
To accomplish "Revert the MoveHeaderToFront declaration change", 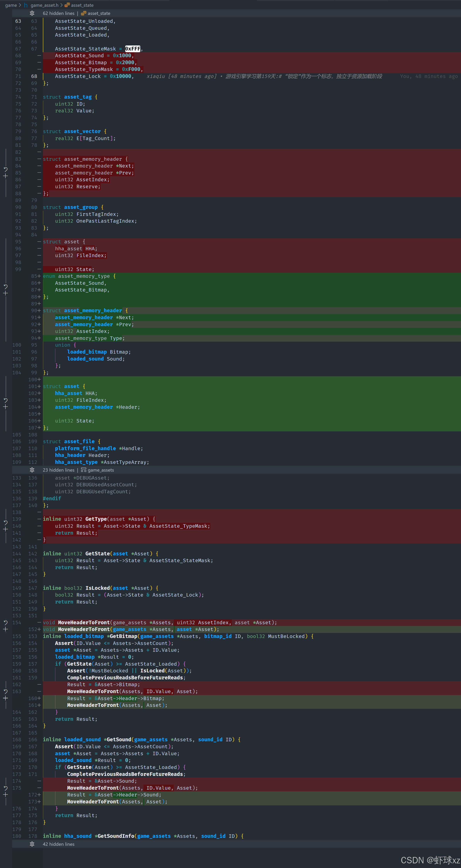I will click(x=5, y=622).
